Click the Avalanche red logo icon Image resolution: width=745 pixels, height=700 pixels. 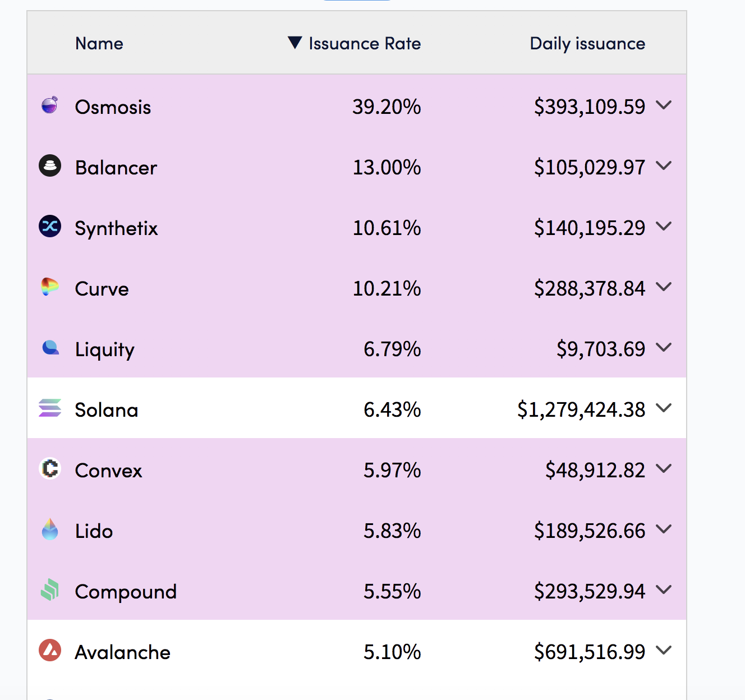coord(50,650)
